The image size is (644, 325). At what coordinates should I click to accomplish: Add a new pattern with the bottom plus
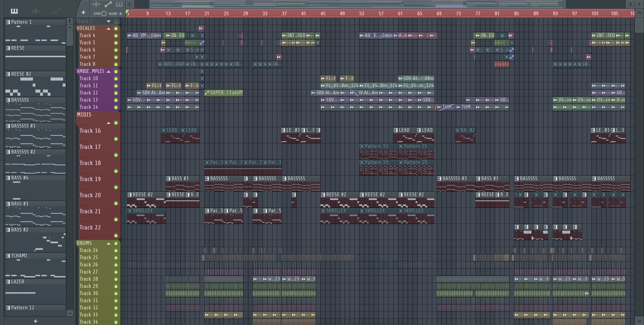tap(36, 321)
